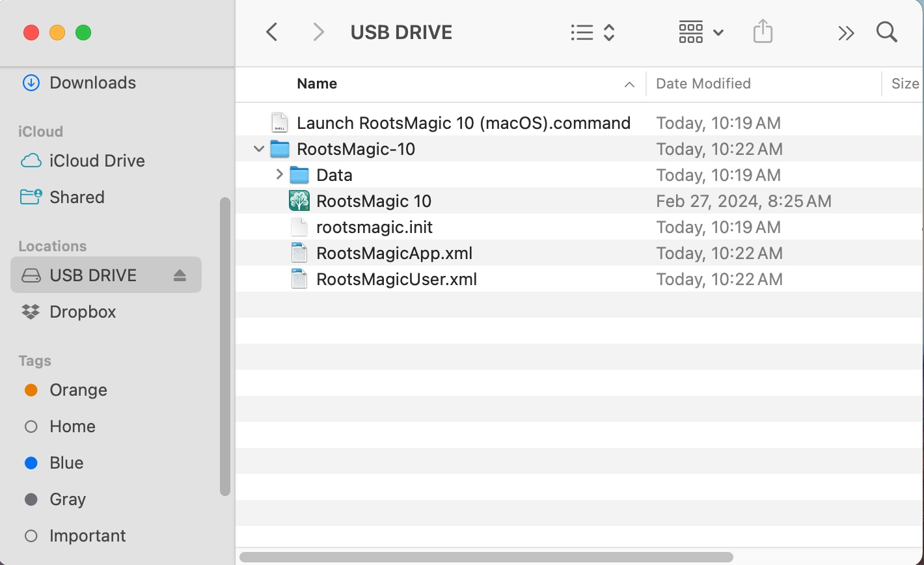Sort by the Size column header
The image size is (924, 565).
coord(905,83)
